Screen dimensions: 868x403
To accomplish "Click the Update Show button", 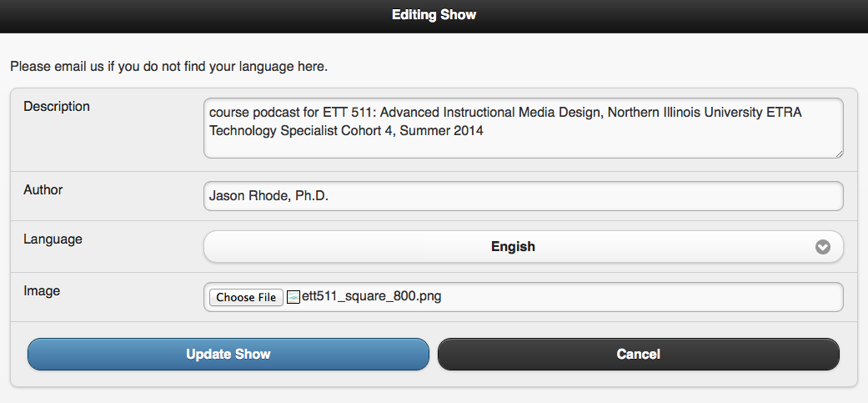I will click(x=228, y=355).
